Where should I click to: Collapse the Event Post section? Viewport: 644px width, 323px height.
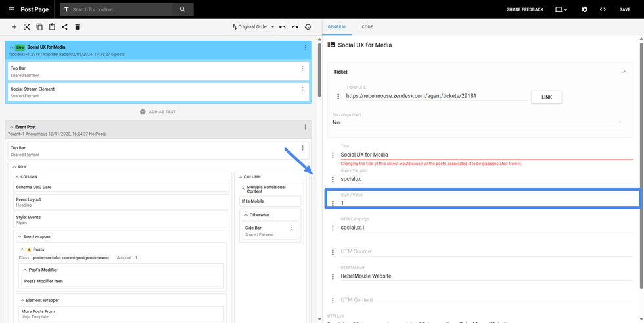pos(11,127)
